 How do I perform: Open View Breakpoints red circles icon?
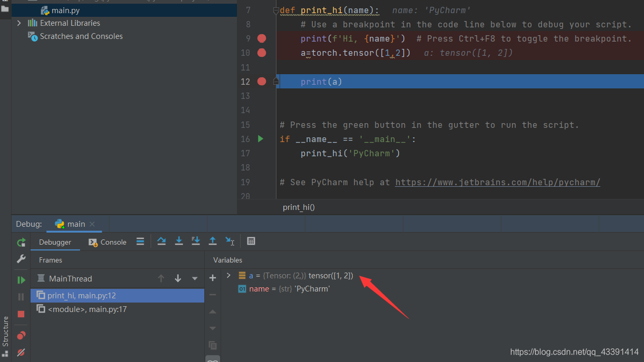21,335
